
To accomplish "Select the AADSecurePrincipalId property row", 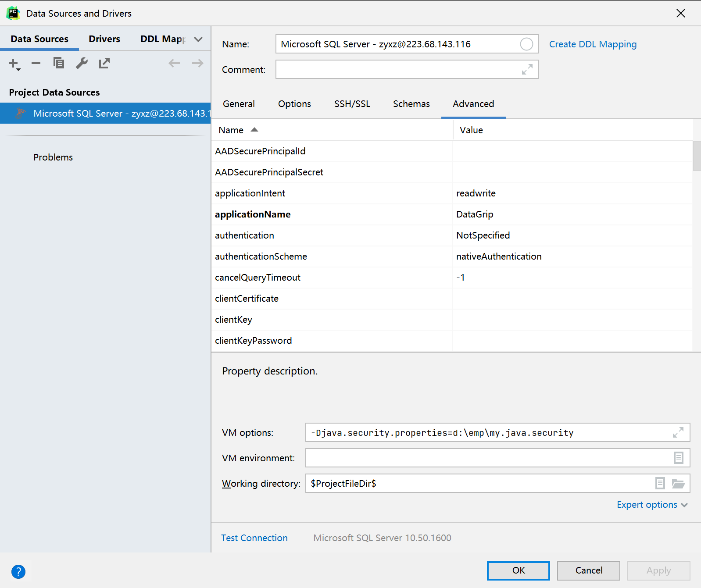I will (452, 151).
